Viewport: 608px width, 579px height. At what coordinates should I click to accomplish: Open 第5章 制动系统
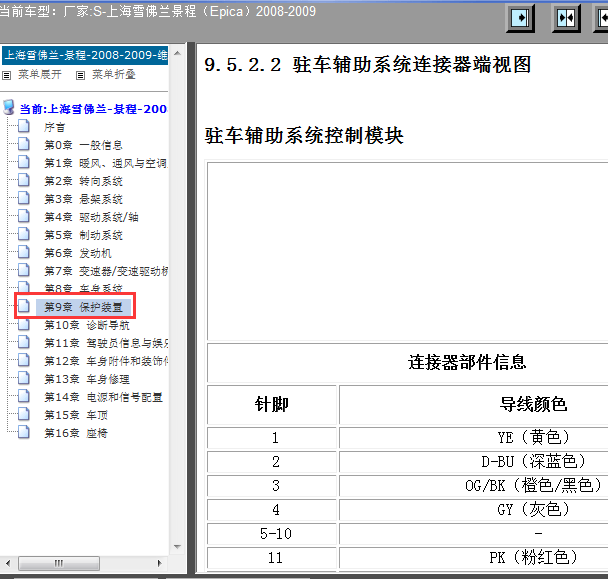tap(83, 235)
